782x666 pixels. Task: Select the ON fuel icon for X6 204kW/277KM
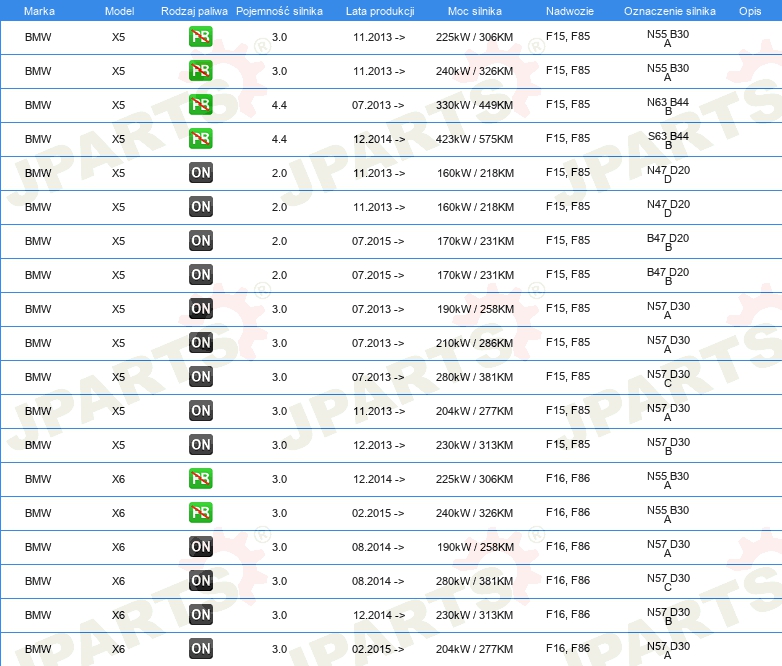(201, 649)
